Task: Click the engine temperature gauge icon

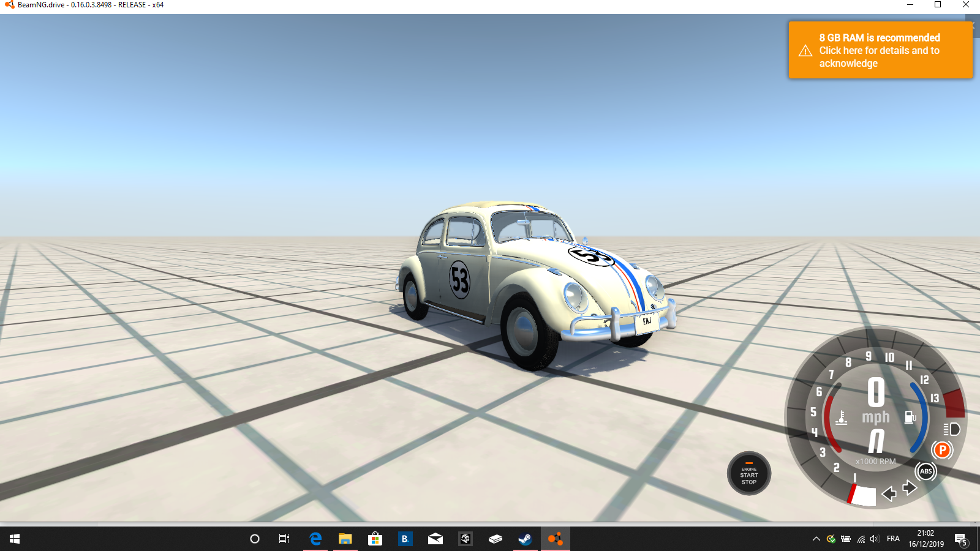Action: click(842, 418)
